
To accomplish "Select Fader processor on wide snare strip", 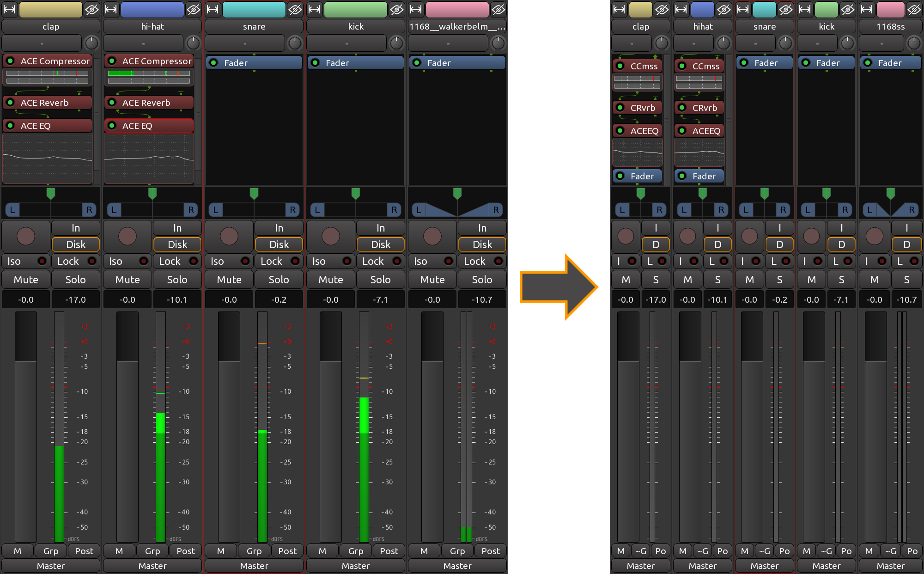I will [254, 63].
